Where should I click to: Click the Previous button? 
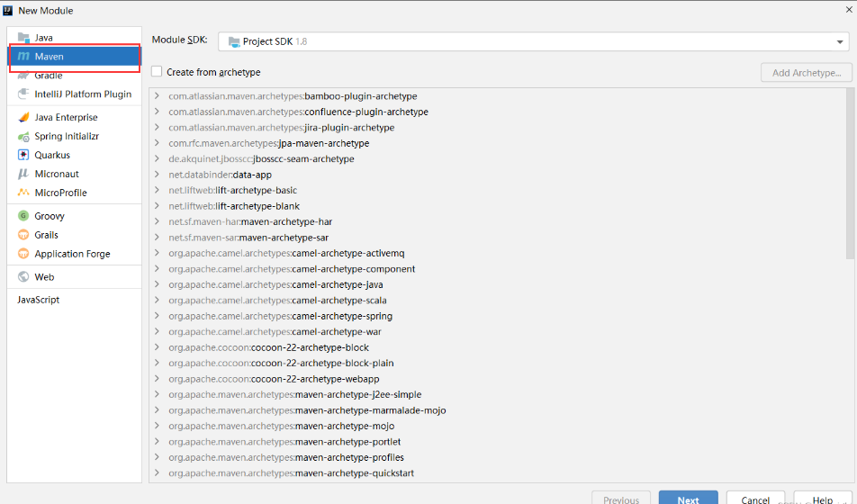pyautogui.click(x=621, y=499)
